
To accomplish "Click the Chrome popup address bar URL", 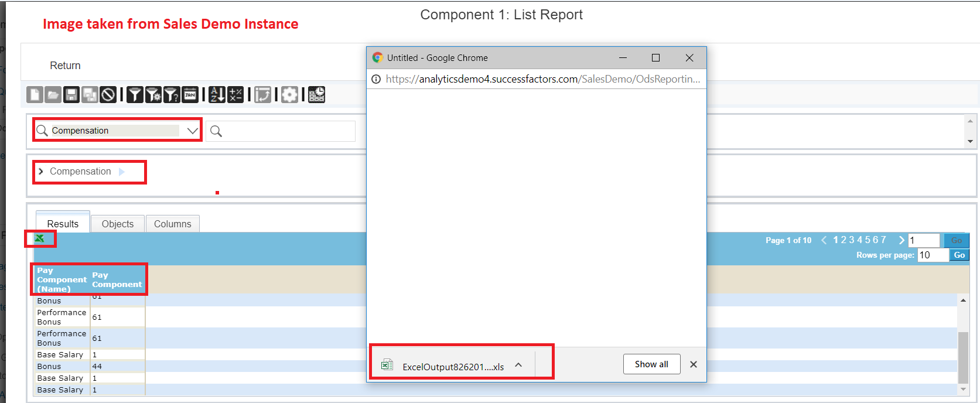I will pyautogui.click(x=543, y=79).
